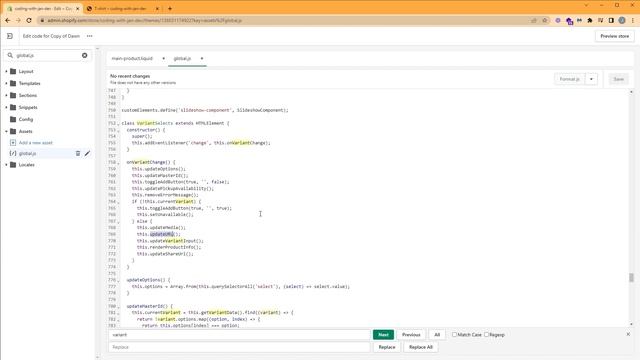Click the Replace All button
This screenshot has width=640, height=360.
420,347
